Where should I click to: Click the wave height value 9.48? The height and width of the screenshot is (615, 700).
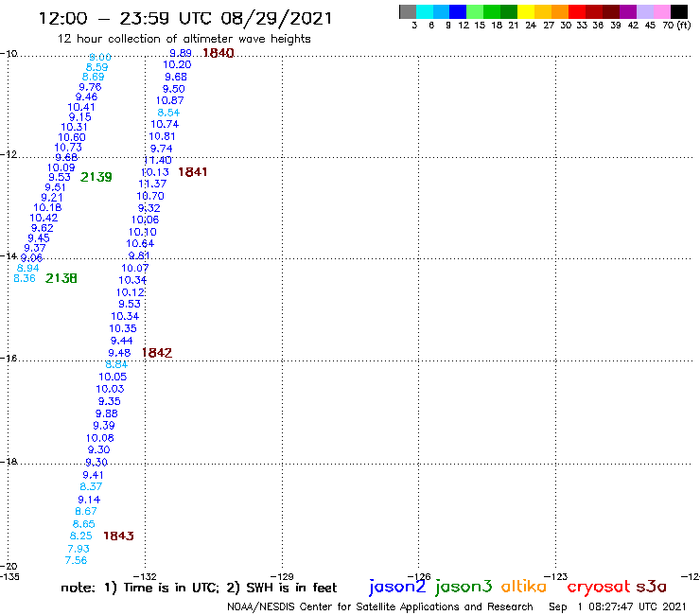point(119,353)
